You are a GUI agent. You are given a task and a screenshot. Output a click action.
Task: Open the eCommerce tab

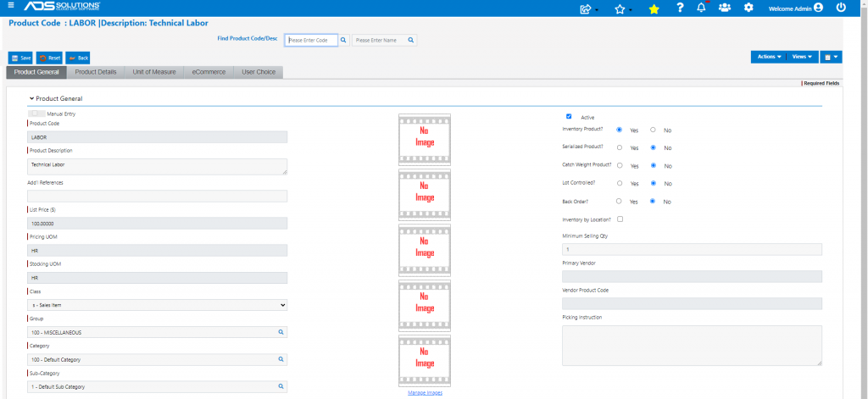(209, 72)
